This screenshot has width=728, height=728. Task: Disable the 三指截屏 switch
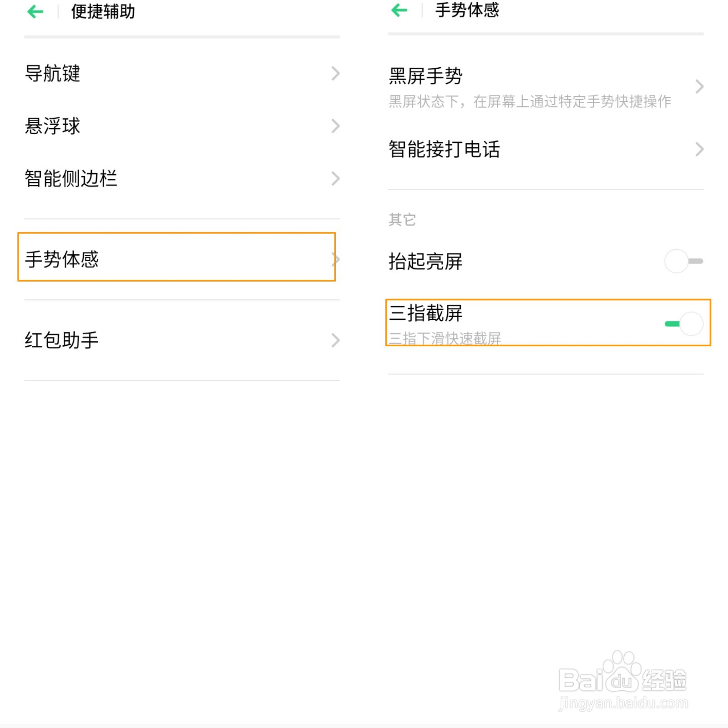[x=683, y=324]
